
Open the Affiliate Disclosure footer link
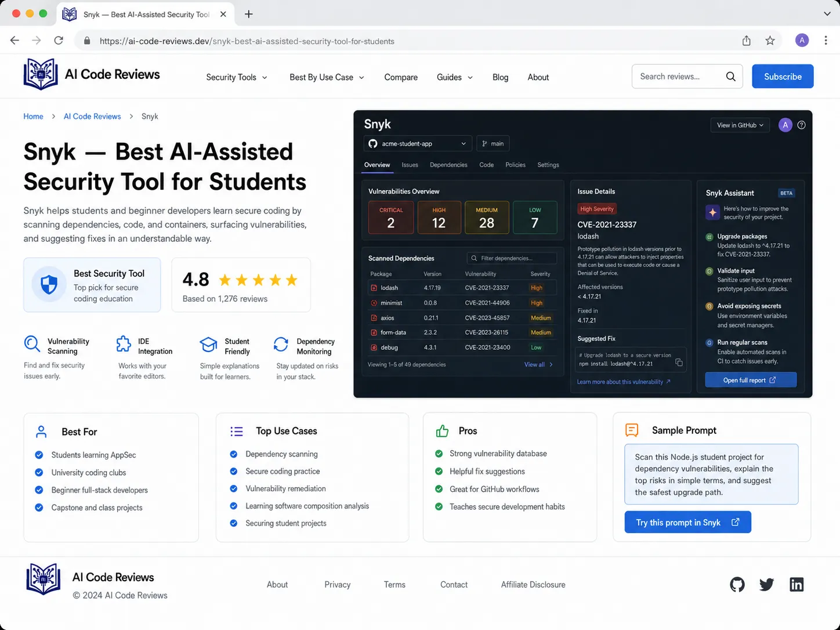click(533, 584)
